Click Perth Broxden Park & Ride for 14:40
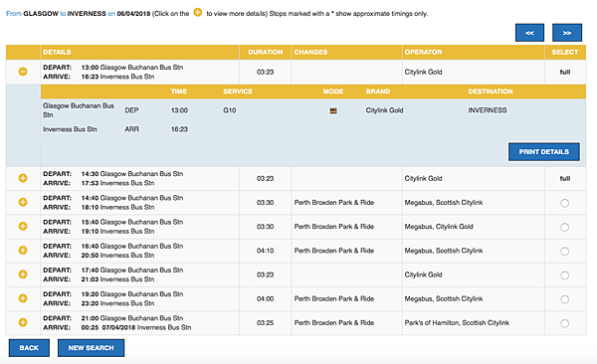Screen dimensions: 597x364 click(x=334, y=203)
